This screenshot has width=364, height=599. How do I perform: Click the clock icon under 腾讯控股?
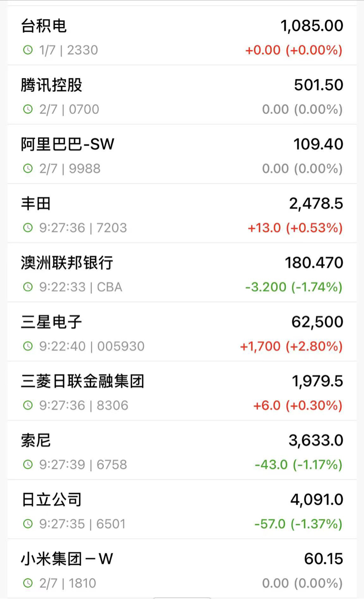coord(28,109)
